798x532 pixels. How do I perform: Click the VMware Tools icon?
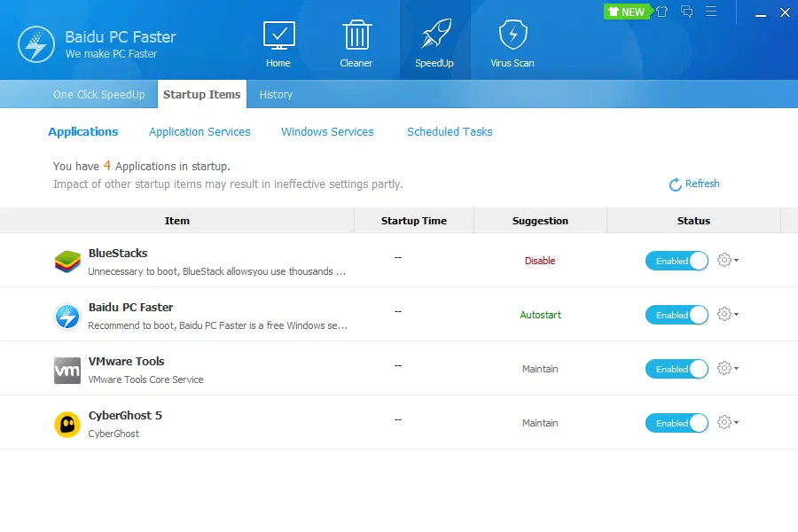click(x=67, y=370)
